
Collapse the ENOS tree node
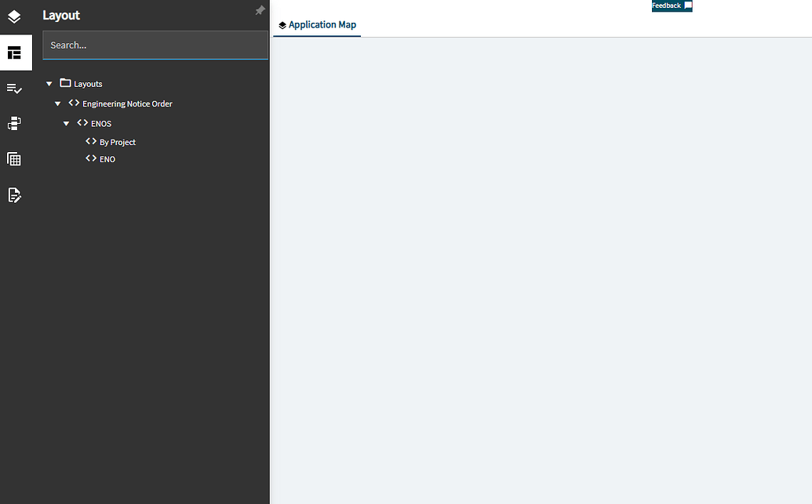pyautogui.click(x=66, y=123)
